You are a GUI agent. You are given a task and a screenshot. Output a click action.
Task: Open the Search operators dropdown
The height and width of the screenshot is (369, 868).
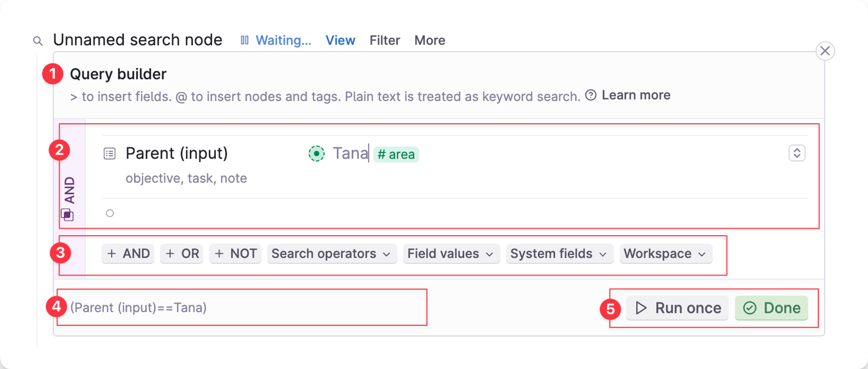(x=331, y=254)
